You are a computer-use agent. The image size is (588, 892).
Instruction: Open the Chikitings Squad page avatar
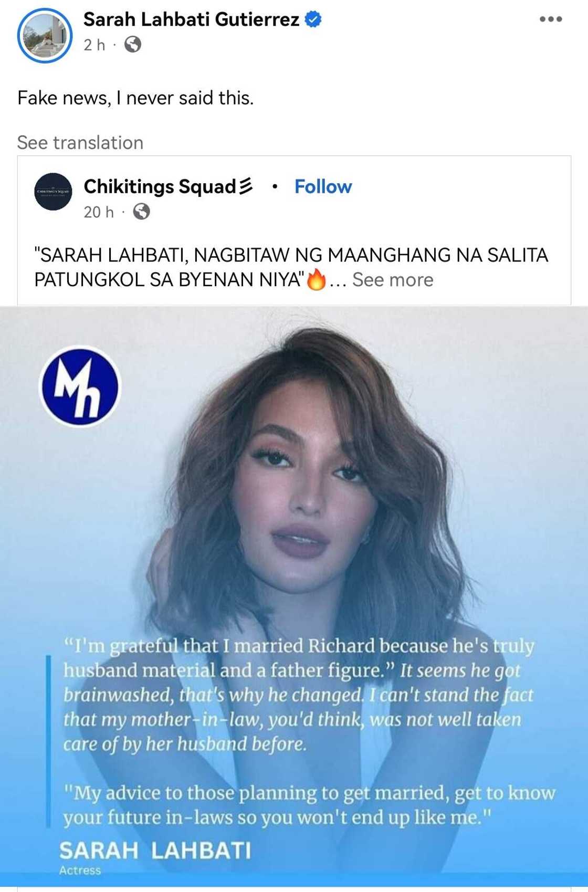point(53,192)
